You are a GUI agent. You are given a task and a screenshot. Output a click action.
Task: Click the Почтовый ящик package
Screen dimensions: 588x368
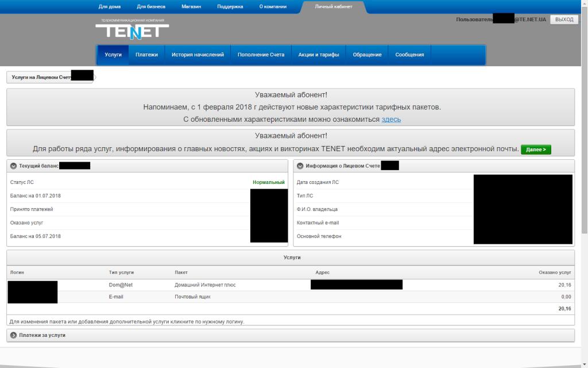tap(192, 297)
